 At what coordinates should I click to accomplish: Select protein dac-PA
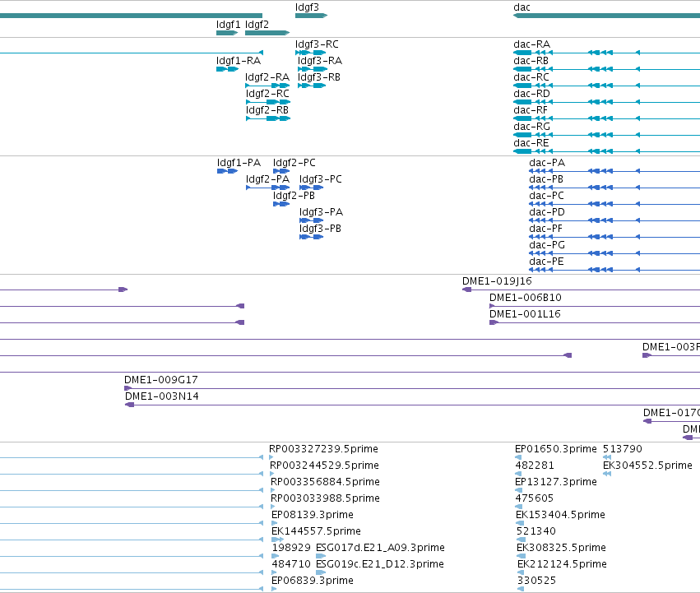[x=614, y=171]
